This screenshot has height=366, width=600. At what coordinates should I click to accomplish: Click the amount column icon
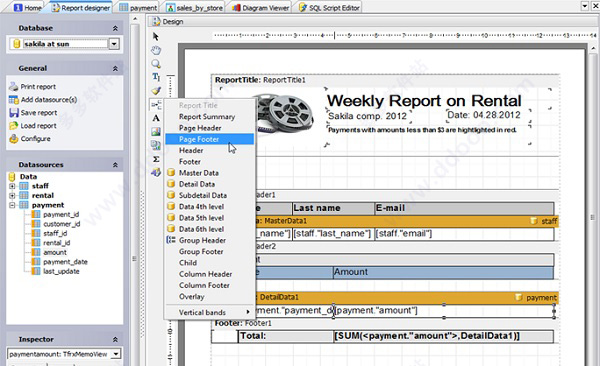(x=36, y=252)
